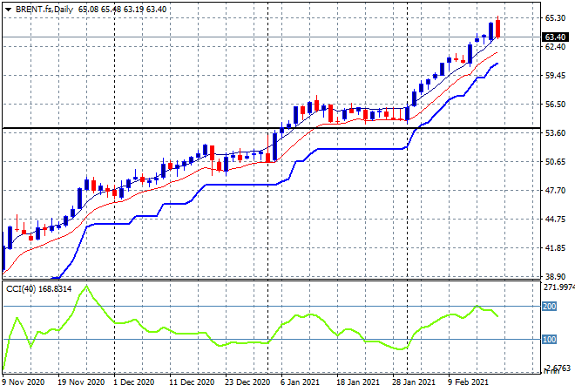Screen dimensions: 575x392
Task: Select the 44.75 price axis label
Action: (555, 219)
